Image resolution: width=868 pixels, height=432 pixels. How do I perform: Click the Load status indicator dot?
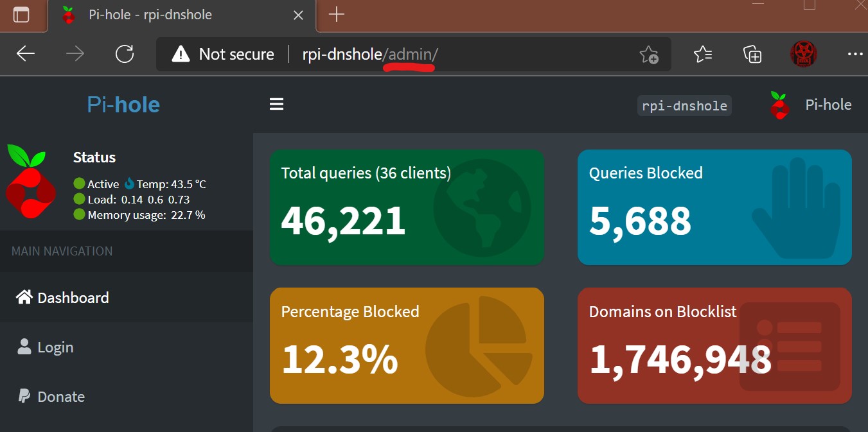(78, 199)
